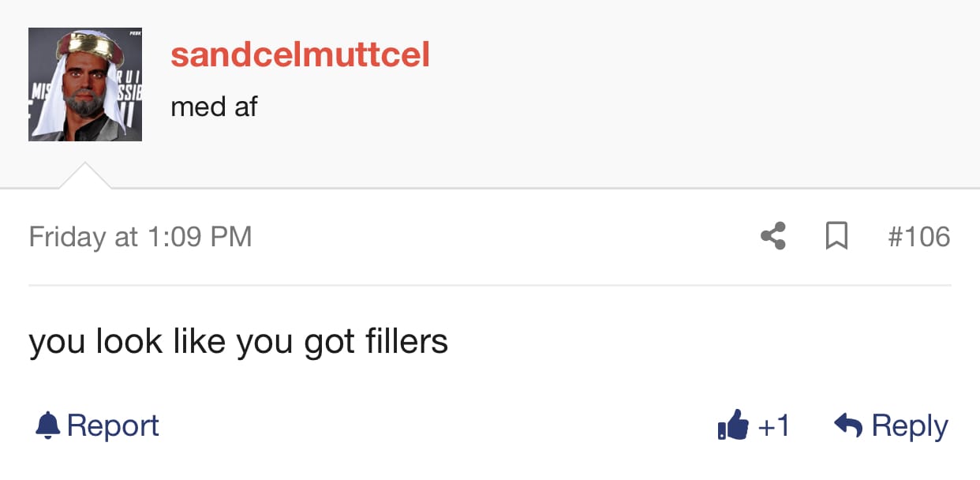
Task: Share post #106 using the share icon
Action: (x=772, y=236)
